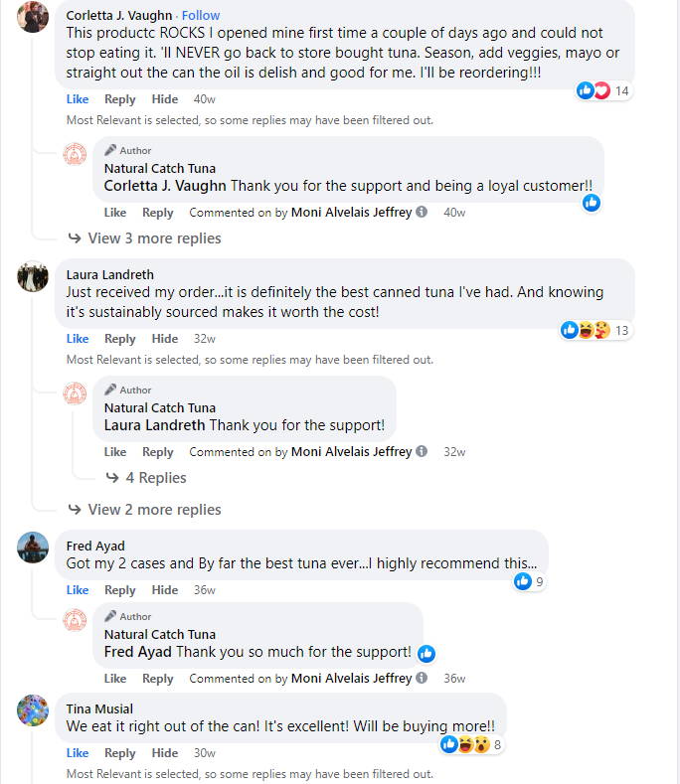
Task: Click Natural Catch Tuna logo beside Corletta reply
Action: pyautogui.click(x=75, y=153)
